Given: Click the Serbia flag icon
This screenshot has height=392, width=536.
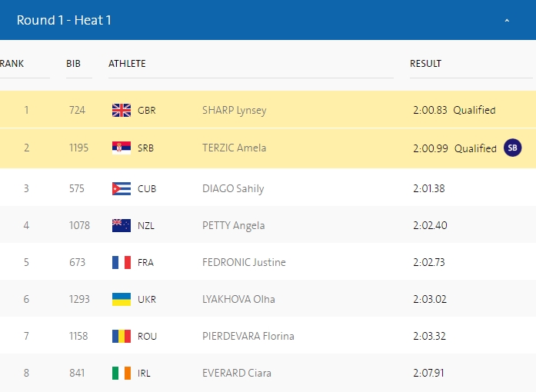Looking at the screenshot, I should tap(122, 148).
